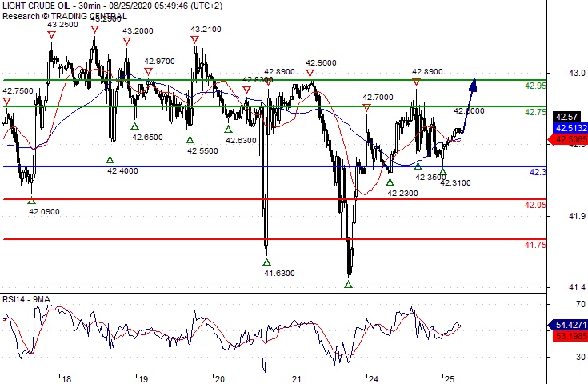Select the 43.2100 peak price label
Viewport: 588px width, 384px height.
pyautogui.click(x=206, y=30)
